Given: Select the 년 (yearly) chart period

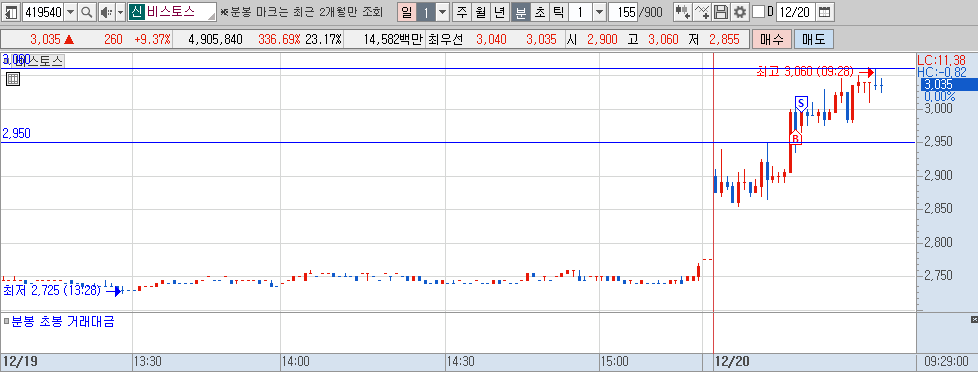Looking at the screenshot, I should (x=500, y=11).
